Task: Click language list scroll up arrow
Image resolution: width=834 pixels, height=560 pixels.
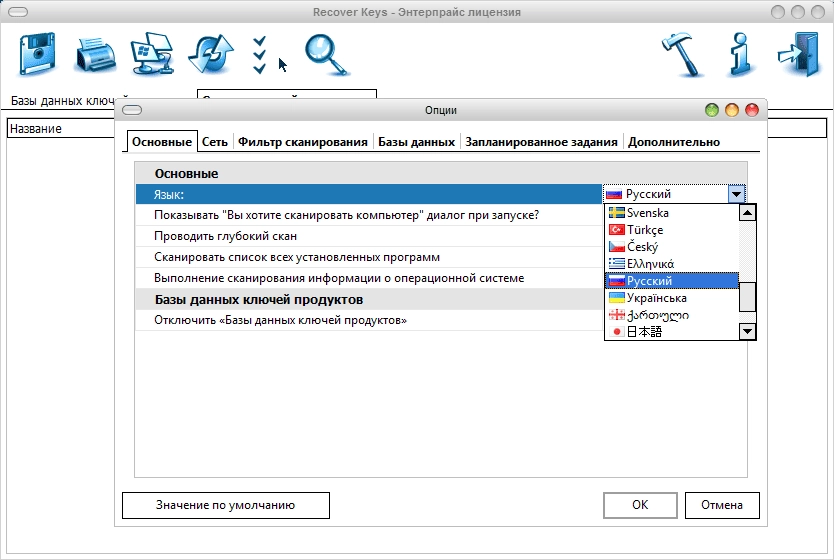Action: 747,213
